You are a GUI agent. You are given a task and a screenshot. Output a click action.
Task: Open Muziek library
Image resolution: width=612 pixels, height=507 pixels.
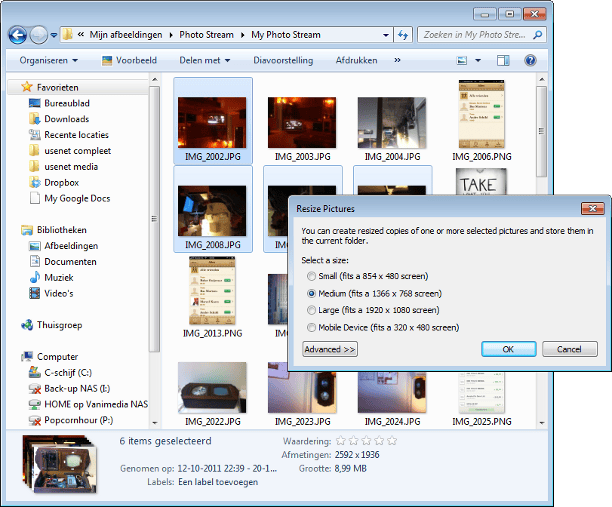click(51, 278)
